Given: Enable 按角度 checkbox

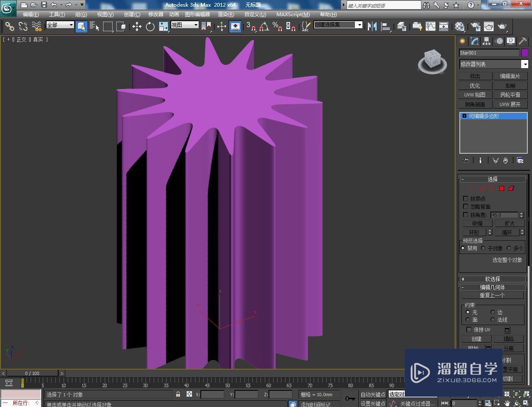Looking at the screenshot, I should coord(465,215).
